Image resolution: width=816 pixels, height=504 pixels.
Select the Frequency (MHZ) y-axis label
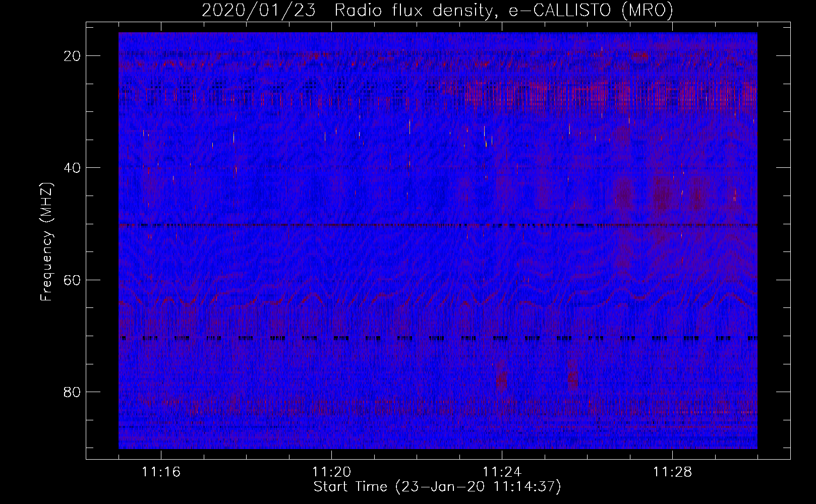[x=46, y=242]
